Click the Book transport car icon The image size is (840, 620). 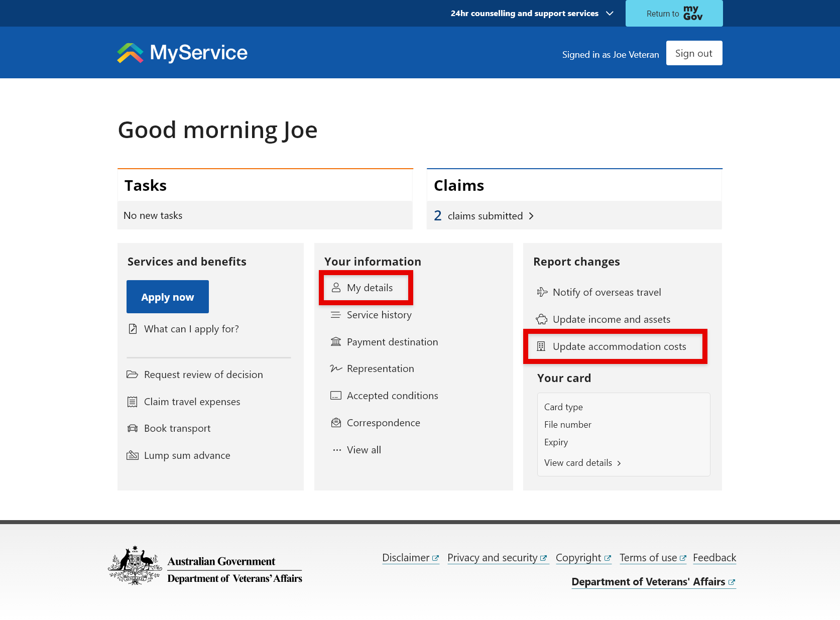(x=133, y=428)
